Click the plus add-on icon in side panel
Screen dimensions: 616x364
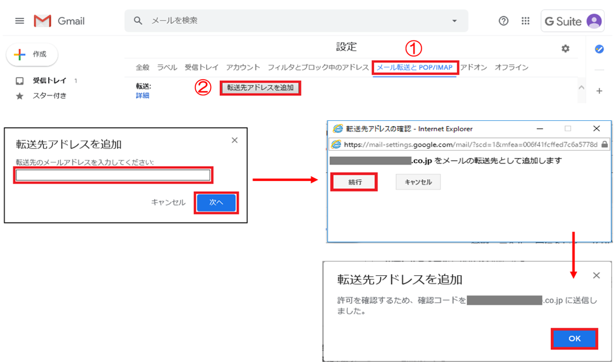pos(599,91)
